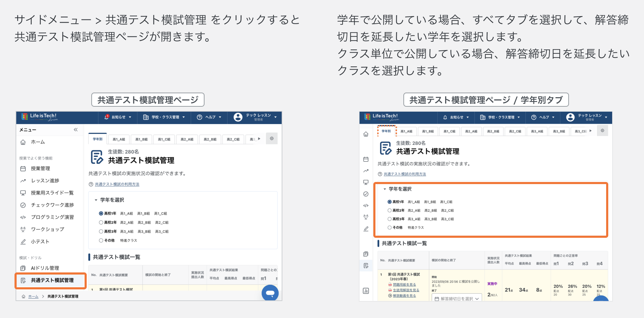Click code brackets icon in right collapsed sidebar
The image size is (644, 318).
coord(366,205)
